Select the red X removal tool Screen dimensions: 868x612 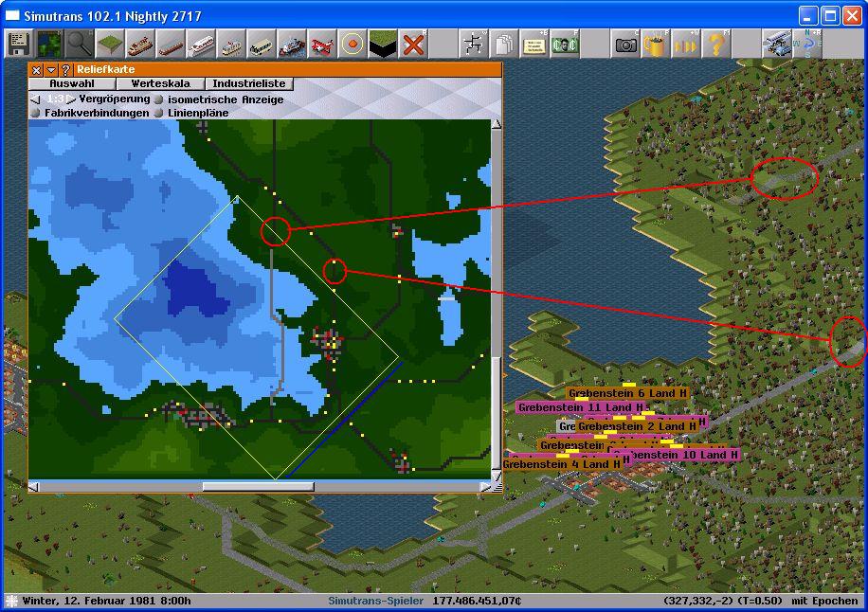tap(413, 44)
